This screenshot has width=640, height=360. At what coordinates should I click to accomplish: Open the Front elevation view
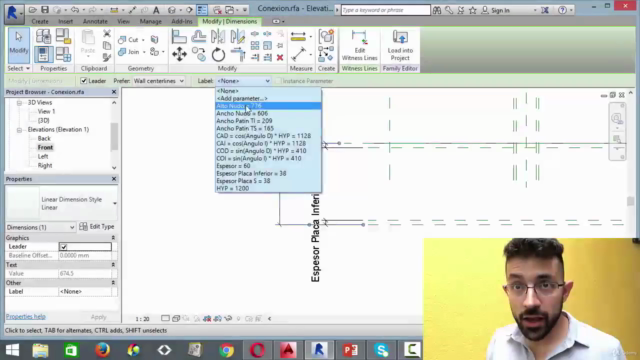(45, 147)
